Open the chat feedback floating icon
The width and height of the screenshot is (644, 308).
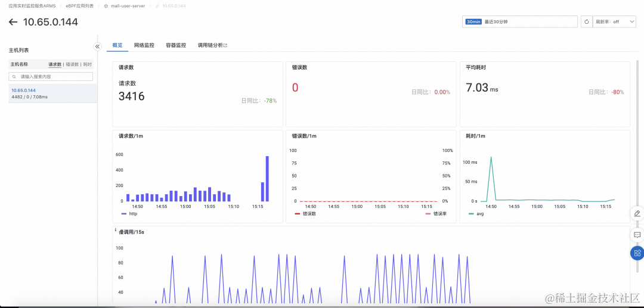tap(637, 235)
